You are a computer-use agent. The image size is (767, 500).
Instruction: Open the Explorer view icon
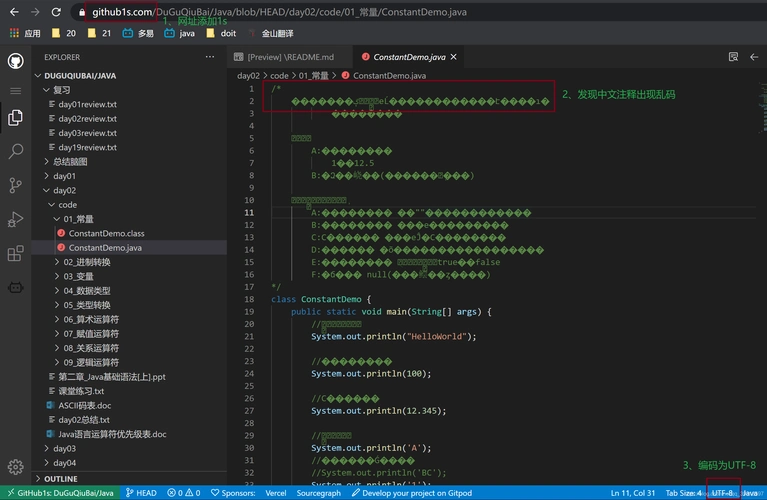pyautogui.click(x=16, y=118)
